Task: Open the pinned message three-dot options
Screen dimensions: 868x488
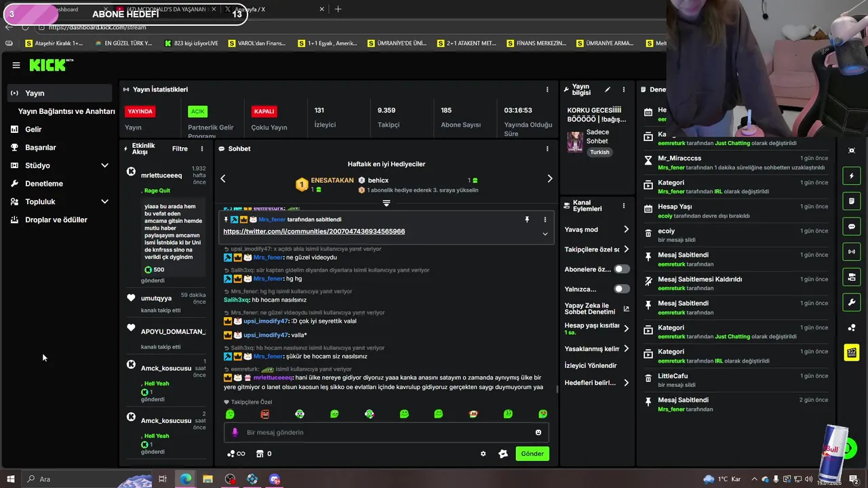Action: pos(545,220)
